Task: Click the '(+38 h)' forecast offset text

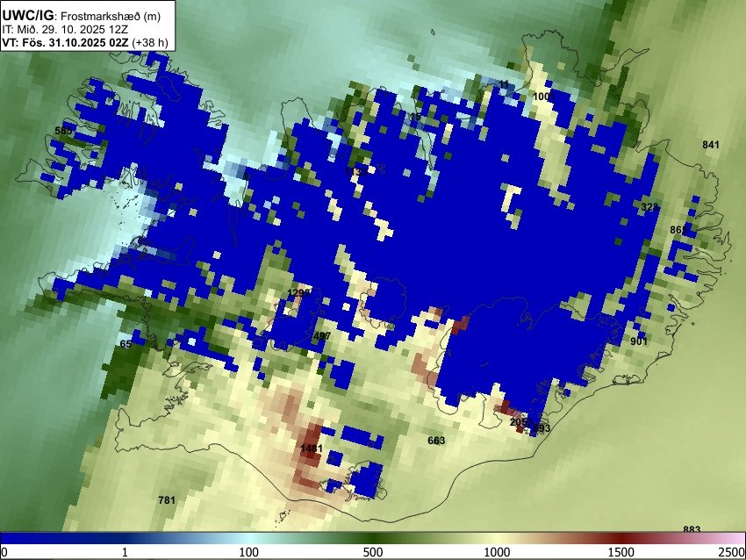Action: (149, 42)
